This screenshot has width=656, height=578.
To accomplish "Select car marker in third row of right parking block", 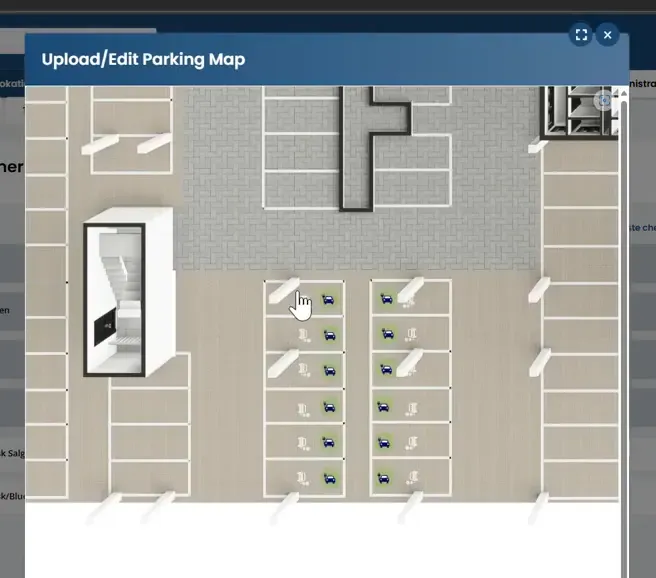I will (386, 369).
